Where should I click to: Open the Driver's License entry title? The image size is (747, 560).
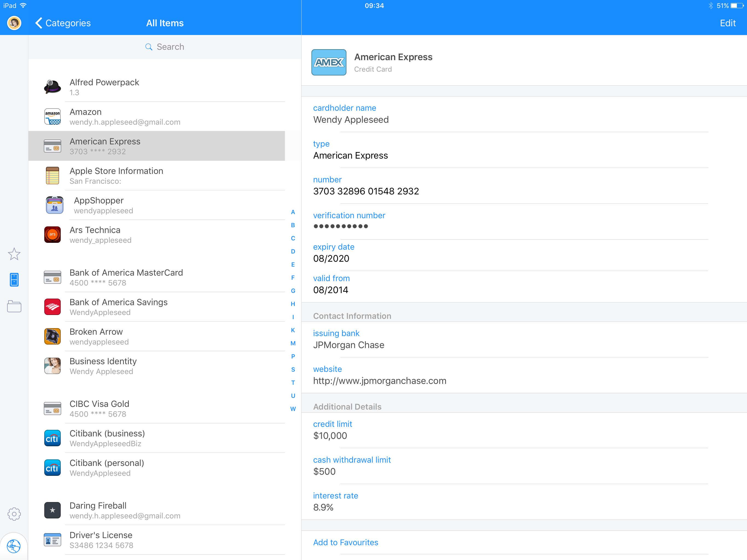(101, 535)
